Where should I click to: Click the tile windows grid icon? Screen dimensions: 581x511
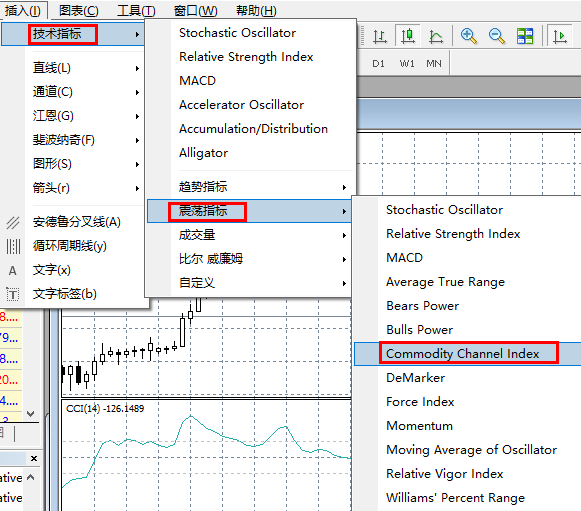[x=525, y=36]
